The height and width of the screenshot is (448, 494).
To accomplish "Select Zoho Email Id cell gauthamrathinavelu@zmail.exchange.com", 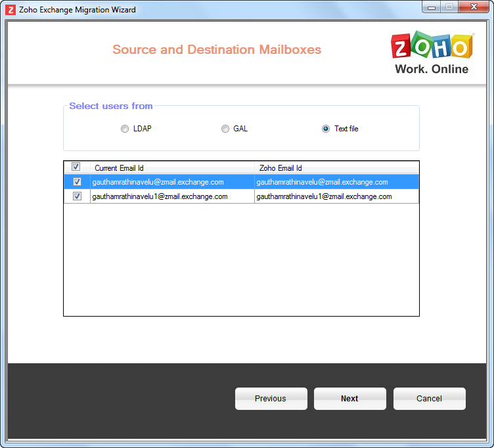I will [x=336, y=182].
